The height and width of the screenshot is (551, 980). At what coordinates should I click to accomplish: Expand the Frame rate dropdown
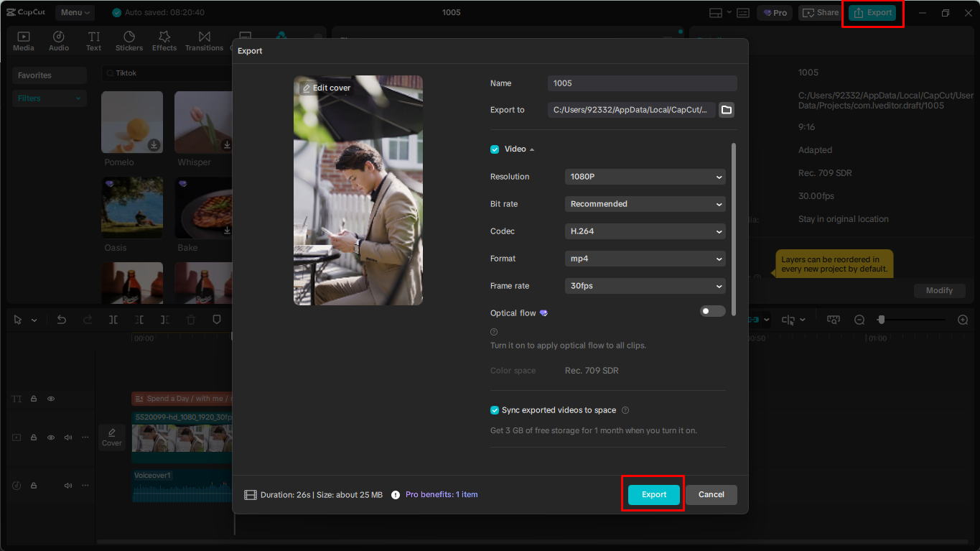(x=644, y=285)
